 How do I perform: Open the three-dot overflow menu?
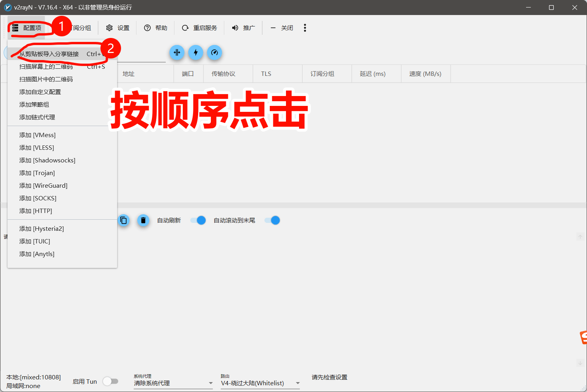[305, 28]
